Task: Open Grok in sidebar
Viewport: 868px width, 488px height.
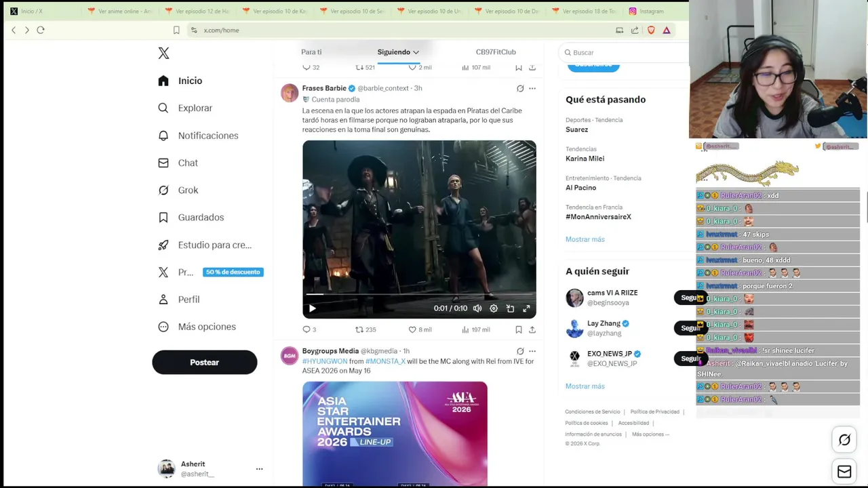Action: pos(178,190)
